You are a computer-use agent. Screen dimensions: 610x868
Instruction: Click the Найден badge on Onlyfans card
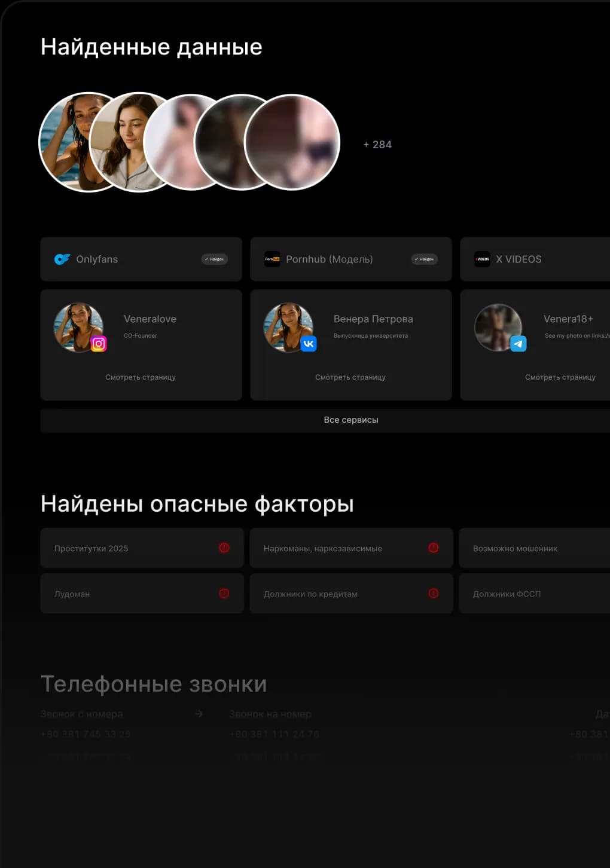214,259
